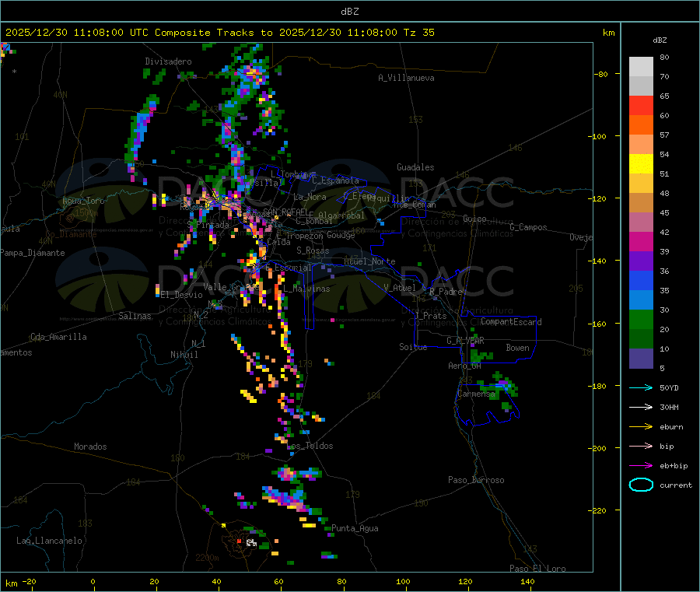Click the 5 dBZ dark purple swatch
The height and width of the screenshot is (592, 700).
tap(641, 359)
